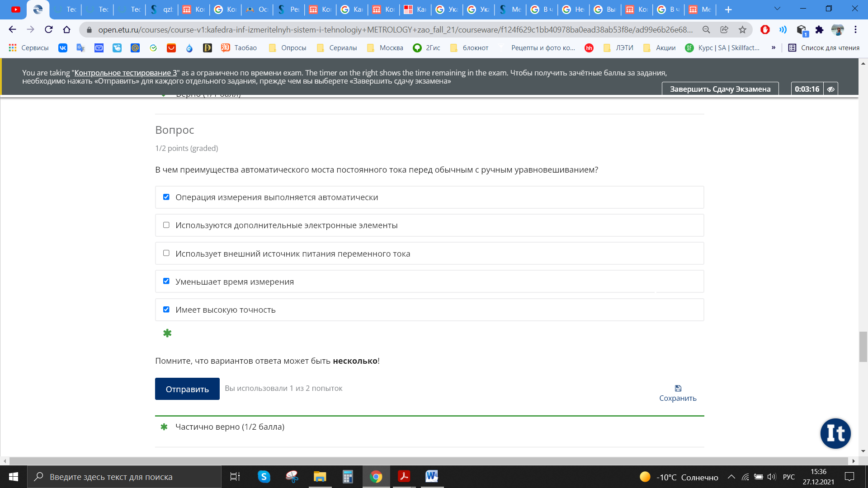Click the vertical page scrollbar thumb
This screenshot has height=488, width=868.
pos(863,347)
